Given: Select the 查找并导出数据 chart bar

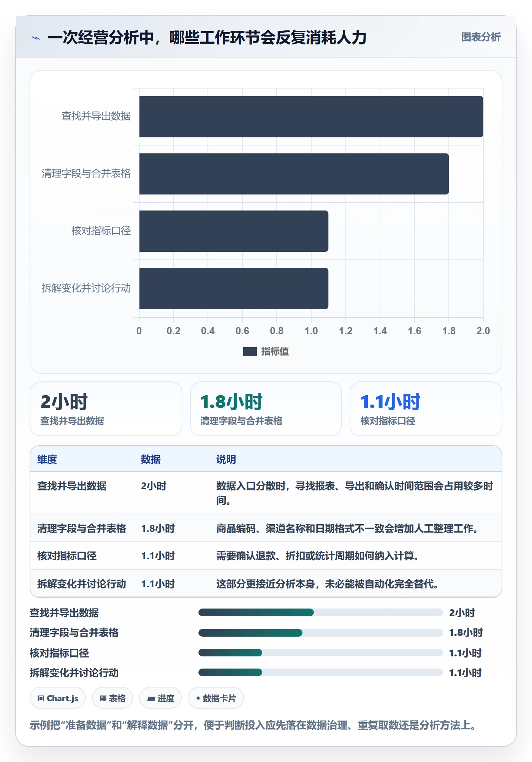Looking at the screenshot, I should click(x=311, y=117).
